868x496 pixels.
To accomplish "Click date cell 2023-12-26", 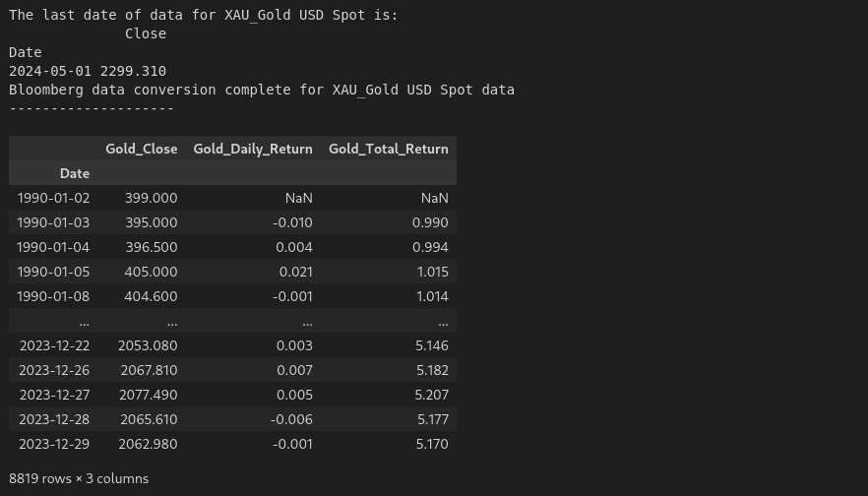I will (54, 370).
